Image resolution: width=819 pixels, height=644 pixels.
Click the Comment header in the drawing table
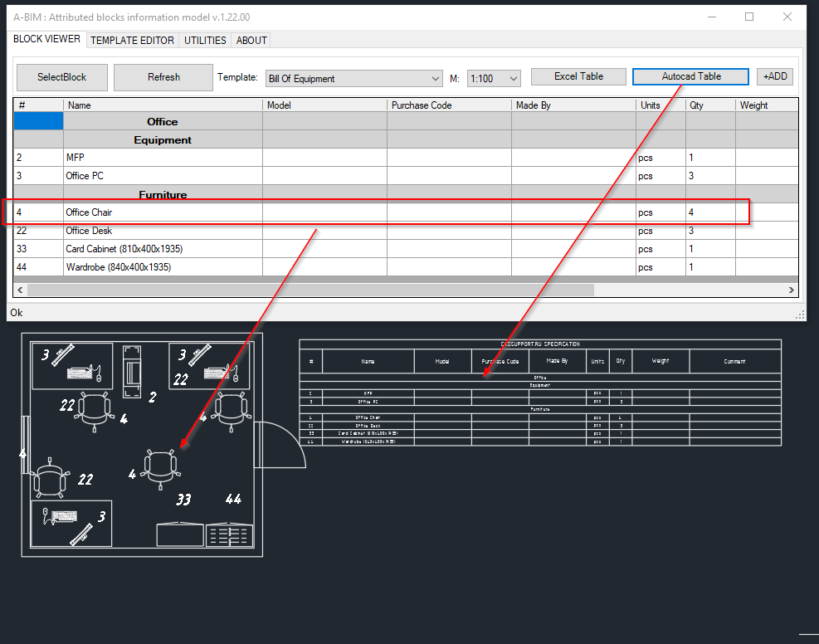click(734, 362)
